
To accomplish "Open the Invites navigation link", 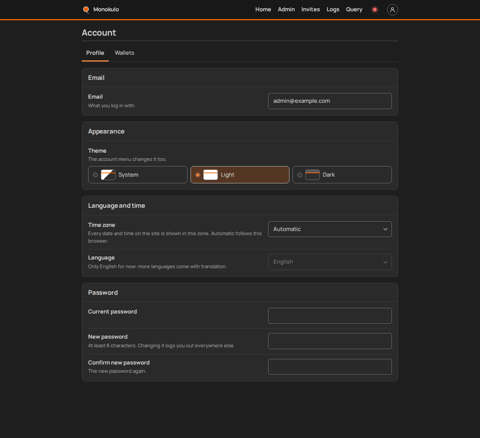I will [x=311, y=10].
